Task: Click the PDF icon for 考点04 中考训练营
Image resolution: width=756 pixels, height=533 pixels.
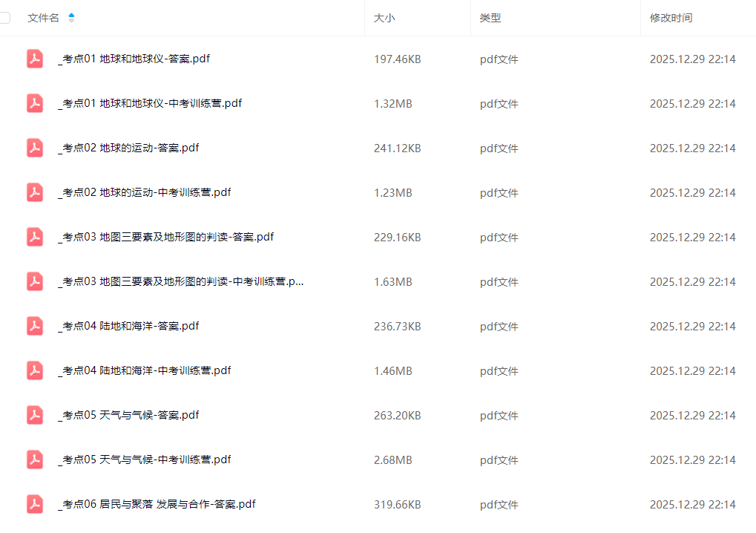Action: [35, 370]
